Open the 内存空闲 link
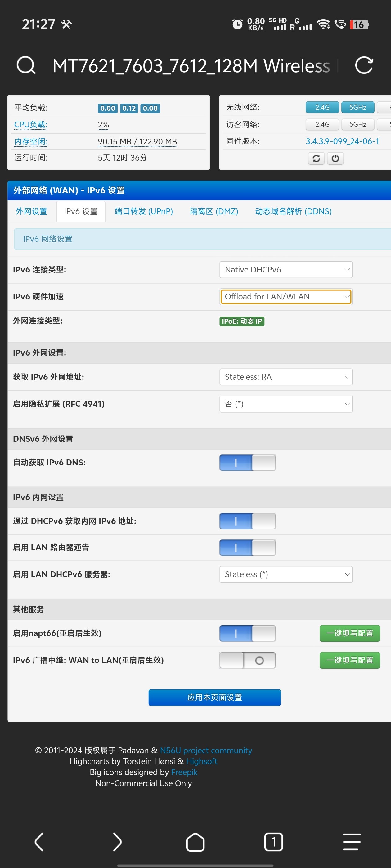Viewport: 391px width, 868px height. click(31, 142)
